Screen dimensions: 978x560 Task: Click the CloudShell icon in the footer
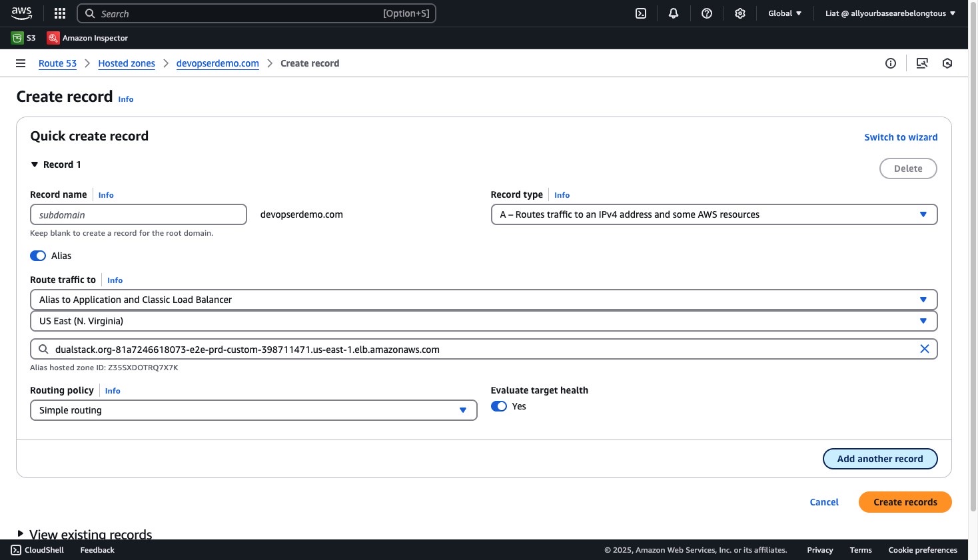tap(16, 550)
